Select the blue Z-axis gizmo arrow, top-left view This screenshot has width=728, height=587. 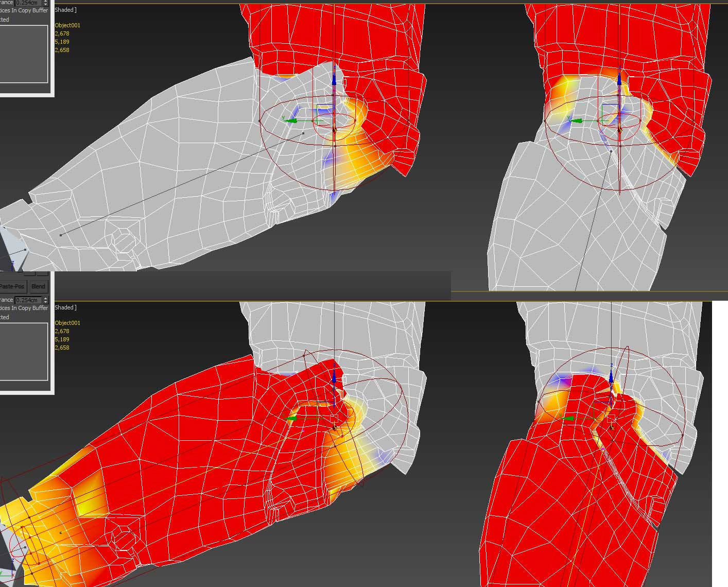[x=334, y=79]
